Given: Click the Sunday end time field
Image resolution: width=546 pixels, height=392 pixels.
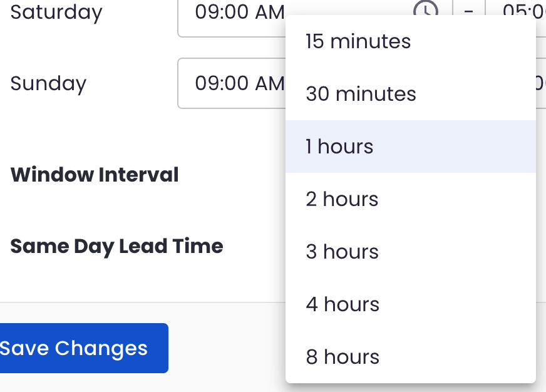Looking at the screenshot, I should [541, 83].
